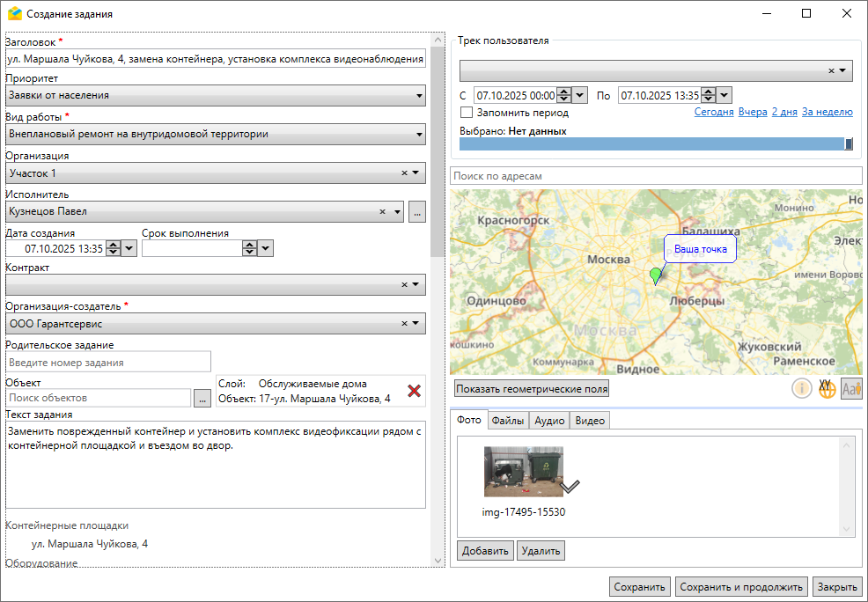The height and width of the screenshot is (602, 868).
Task: Switch to the Видео tab
Action: click(590, 421)
